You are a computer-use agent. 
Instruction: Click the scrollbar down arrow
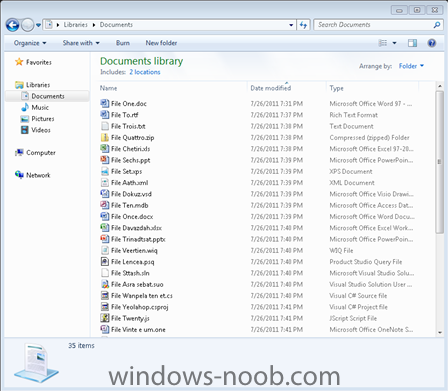click(x=439, y=333)
